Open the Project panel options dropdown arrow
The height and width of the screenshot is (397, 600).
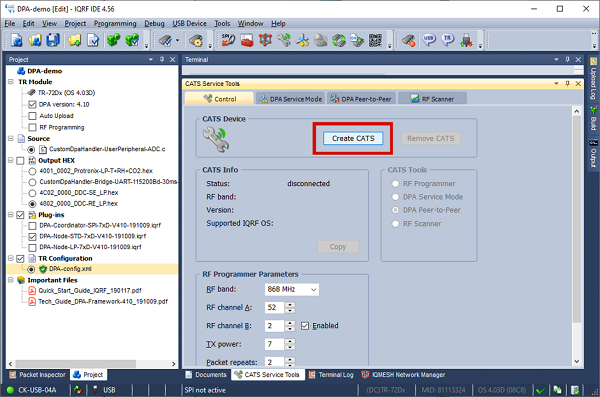151,59
